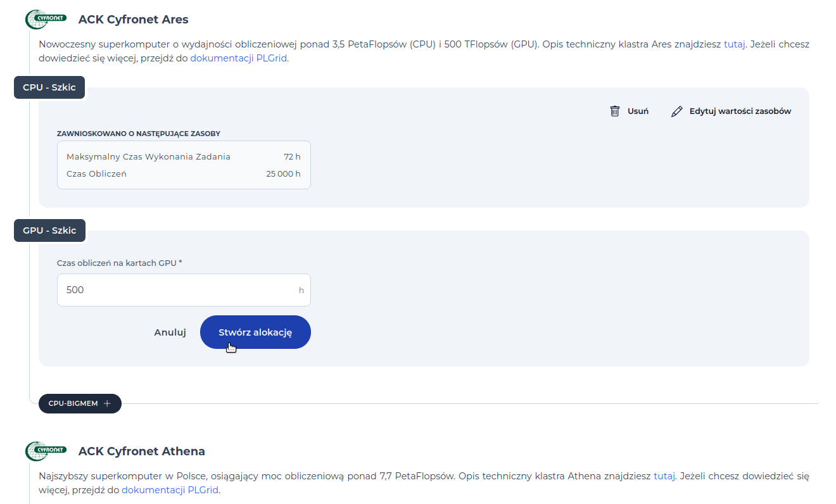This screenshot has height=504, width=836.
Task: Click the trash icon next to Usuń
Action: pyautogui.click(x=614, y=111)
